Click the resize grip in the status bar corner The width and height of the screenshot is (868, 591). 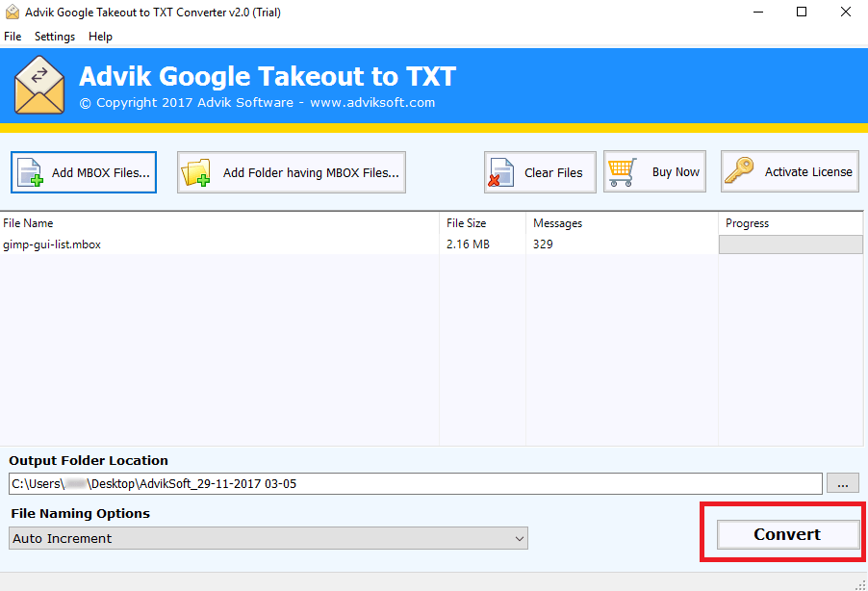pyautogui.click(x=861, y=584)
